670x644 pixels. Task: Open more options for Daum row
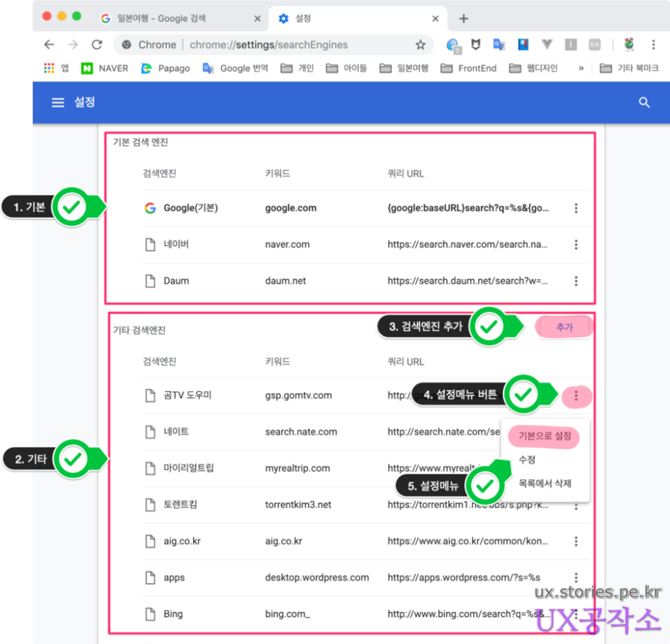point(576,281)
